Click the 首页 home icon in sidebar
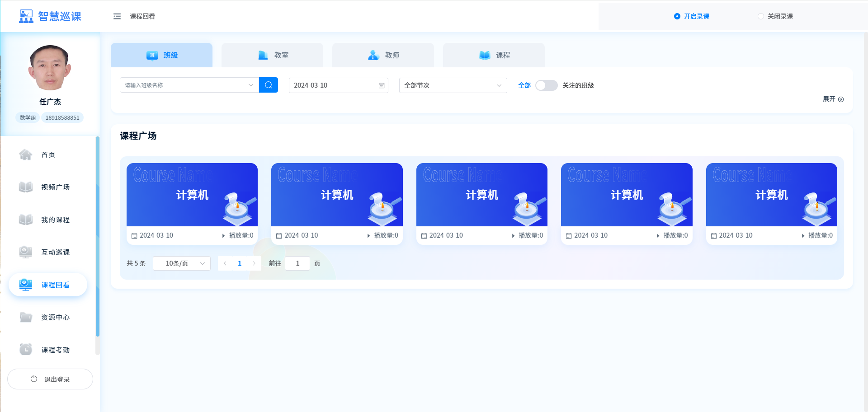The width and height of the screenshot is (868, 412). (26, 155)
